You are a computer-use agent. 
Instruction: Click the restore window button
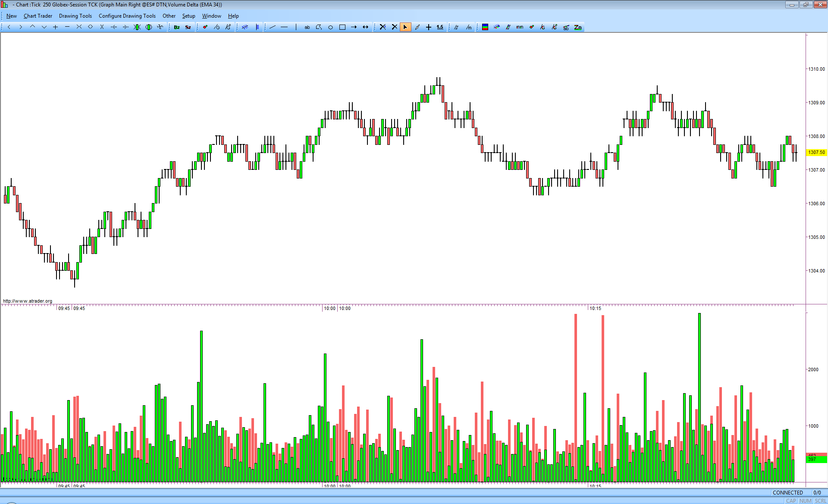(806, 4)
